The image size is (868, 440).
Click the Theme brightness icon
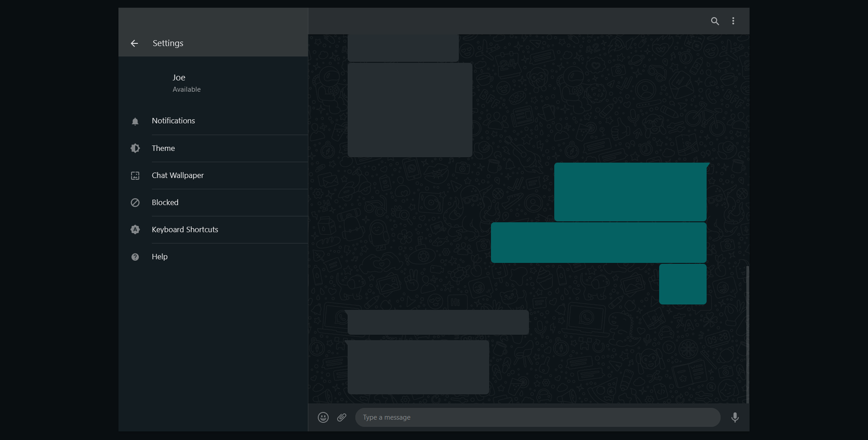point(135,148)
